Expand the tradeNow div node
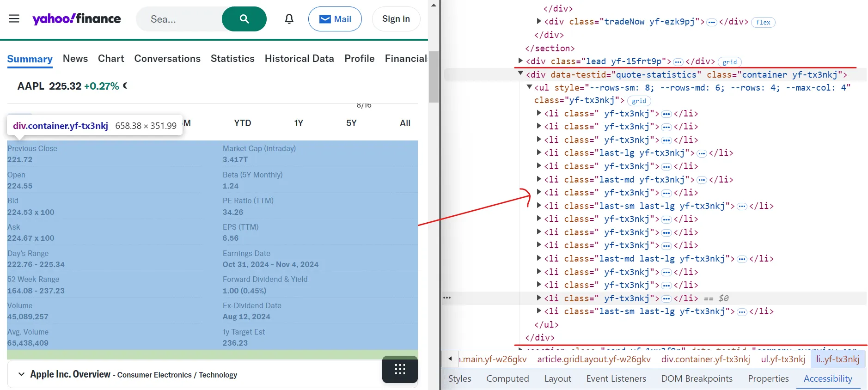The image size is (868, 390). pos(539,21)
